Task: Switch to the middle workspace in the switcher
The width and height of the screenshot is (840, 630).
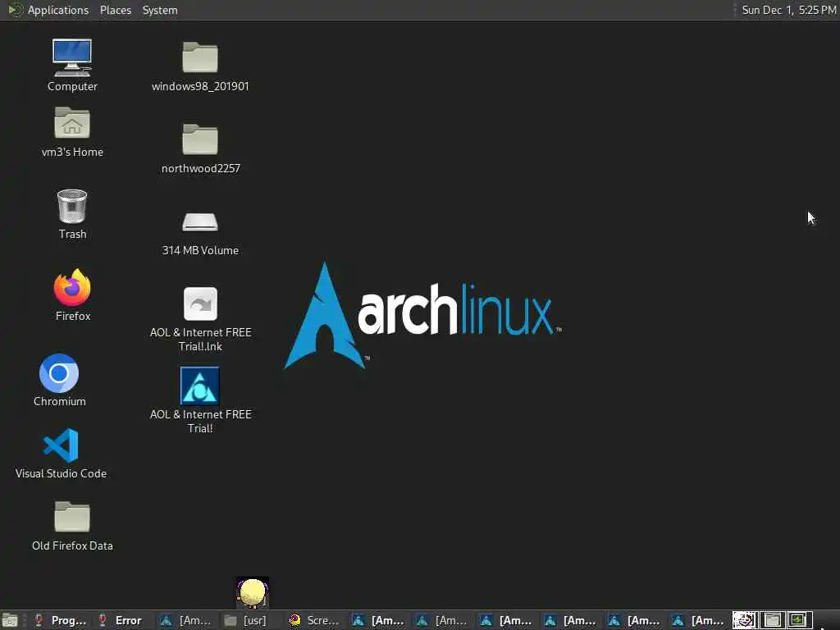Action: (x=772, y=620)
